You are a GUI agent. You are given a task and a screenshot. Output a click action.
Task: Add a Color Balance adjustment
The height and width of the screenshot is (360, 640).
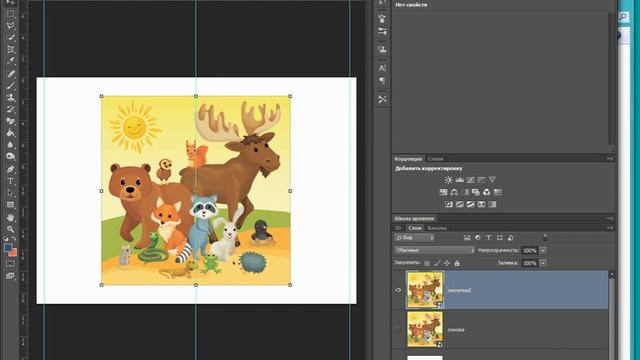(454, 192)
